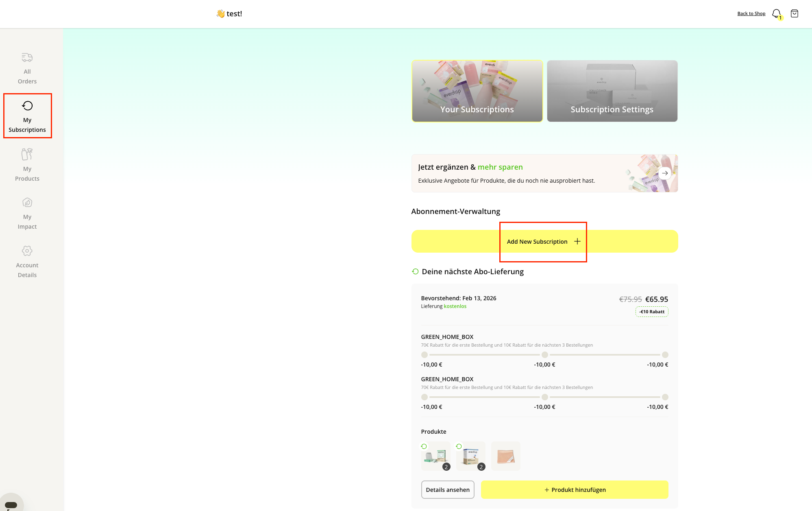This screenshot has height=511, width=812.
Task: Open the shopping bag cart icon
Action: point(794,13)
